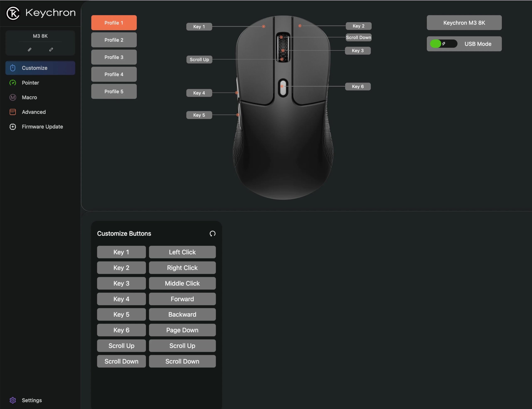Select Key 6 in Customize Buttons list
Image resolution: width=532 pixels, height=409 pixels.
[x=121, y=330]
